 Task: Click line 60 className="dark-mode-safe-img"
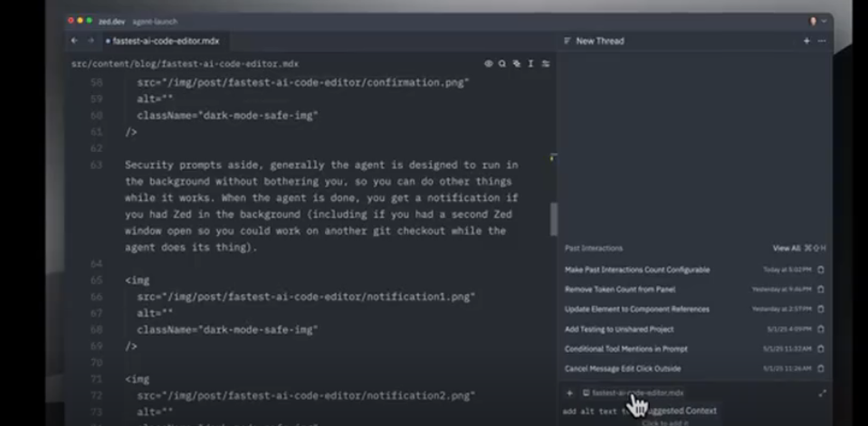227,116
